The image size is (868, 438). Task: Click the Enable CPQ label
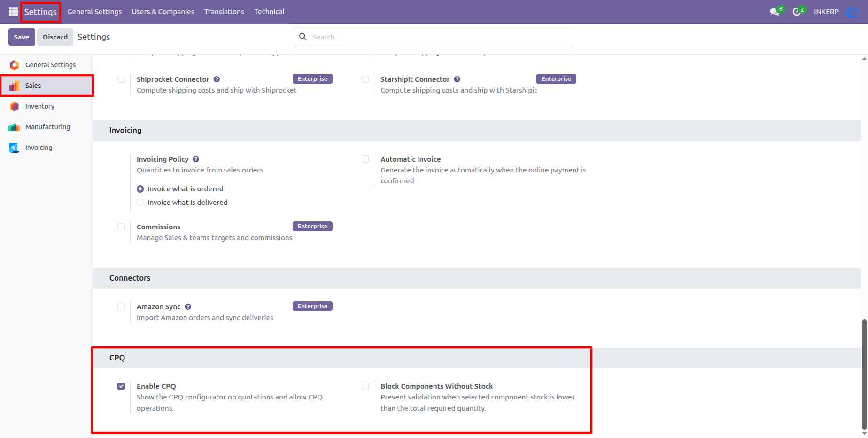(x=156, y=386)
